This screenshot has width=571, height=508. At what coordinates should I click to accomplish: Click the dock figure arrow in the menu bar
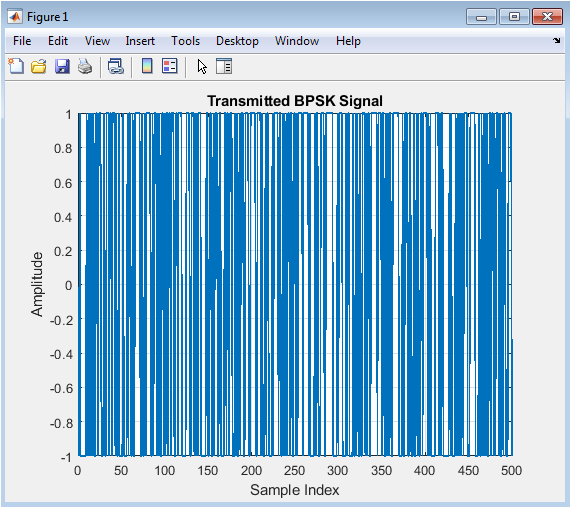tap(556, 40)
